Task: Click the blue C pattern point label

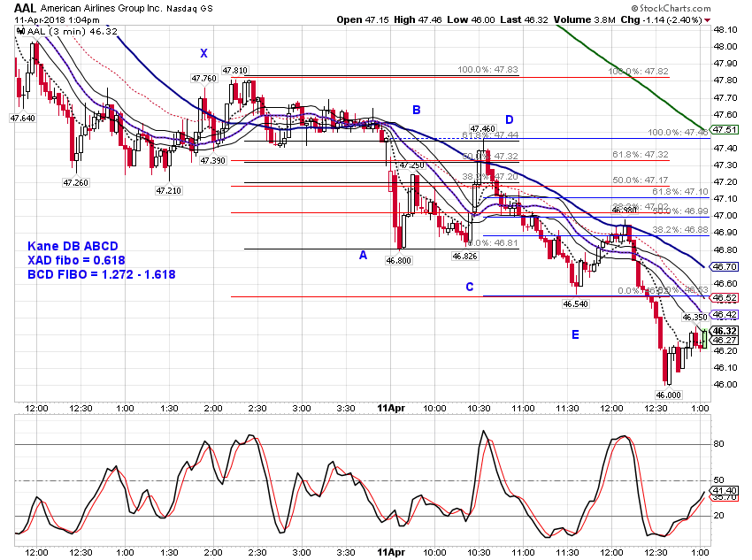Action: (x=470, y=287)
